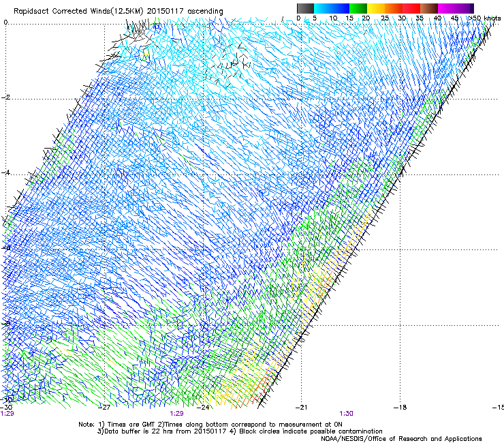Click the date text '20150117 ascending'

tap(185, 12)
